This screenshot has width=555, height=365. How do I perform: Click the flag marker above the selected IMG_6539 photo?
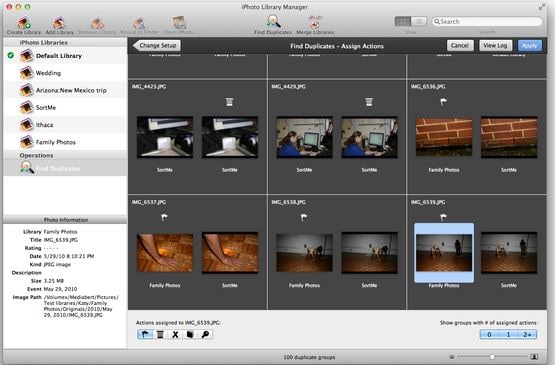tap(443, 217)
